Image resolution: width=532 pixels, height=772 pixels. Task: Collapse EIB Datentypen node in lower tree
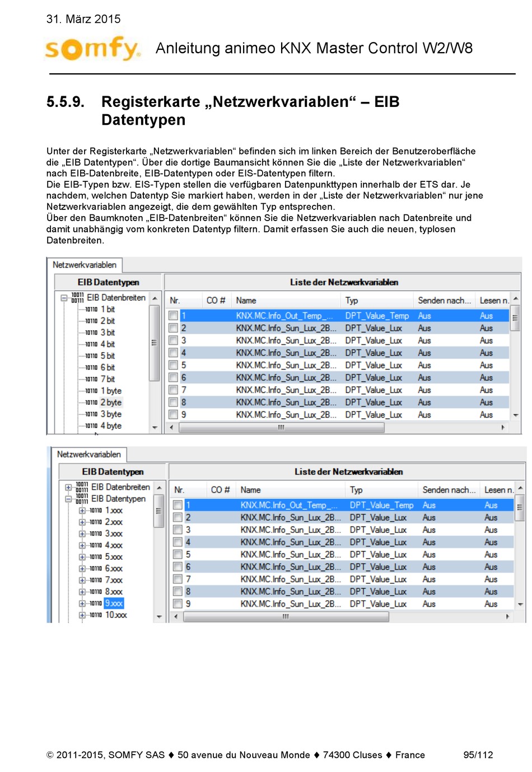[x=68, y=499]
